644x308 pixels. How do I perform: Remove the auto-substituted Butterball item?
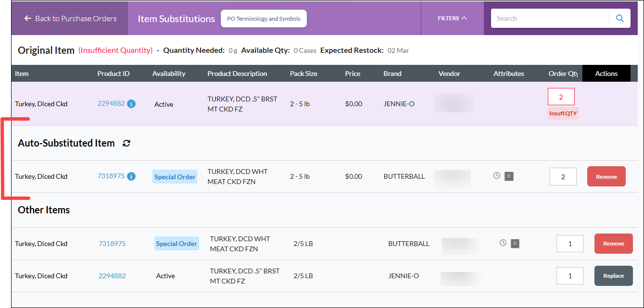606,176
